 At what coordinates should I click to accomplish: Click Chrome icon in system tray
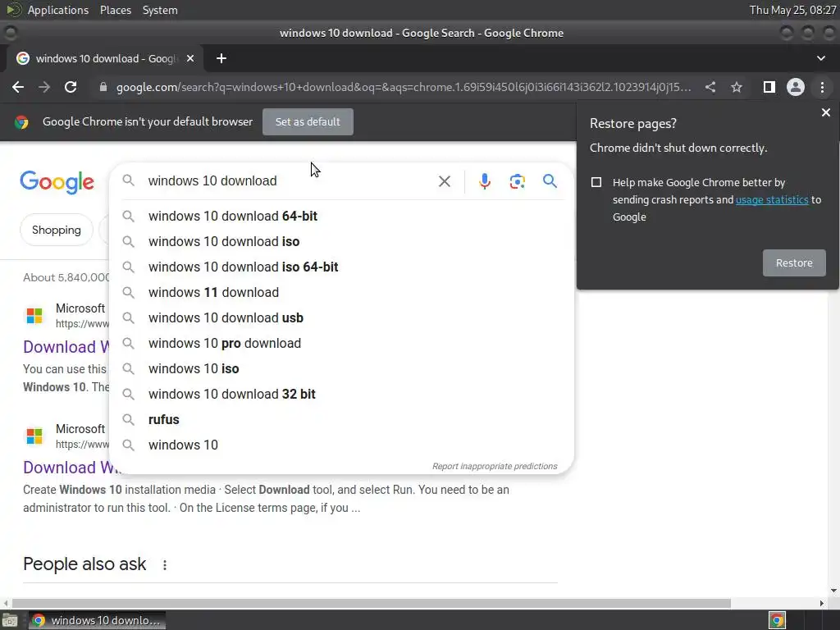(x=777, y=620)
